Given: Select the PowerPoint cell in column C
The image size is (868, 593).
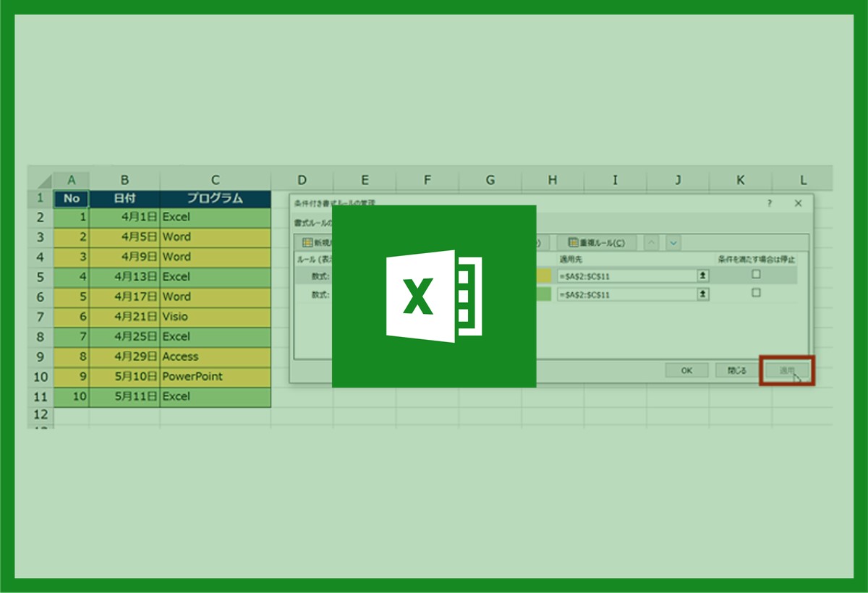Looking at the screenshot, I should [x=215, y=377].
